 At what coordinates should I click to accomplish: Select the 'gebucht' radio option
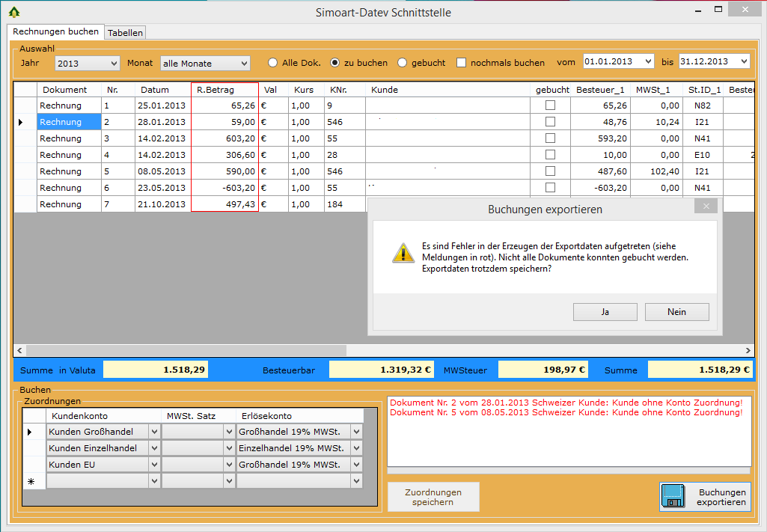403,63
